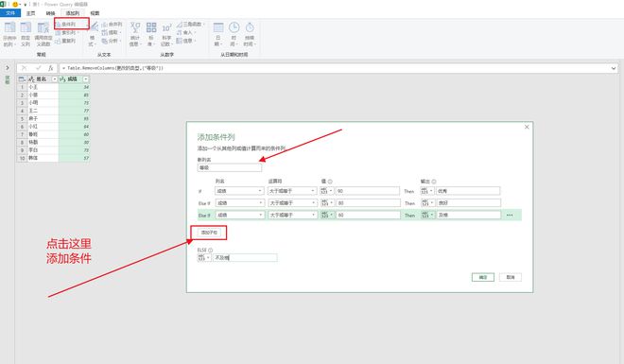624x364 pixels.
Task: Open the 时间 clock ribbon tool
Action: pos(234,34)
